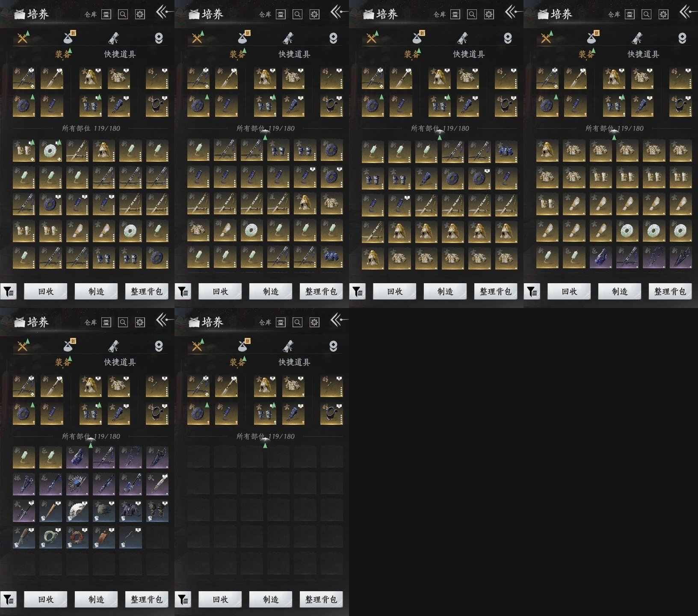Click 所有部位 119/180 label in top-left panel
The width and height of the screenshot is (698, 616).
point(91,128)
